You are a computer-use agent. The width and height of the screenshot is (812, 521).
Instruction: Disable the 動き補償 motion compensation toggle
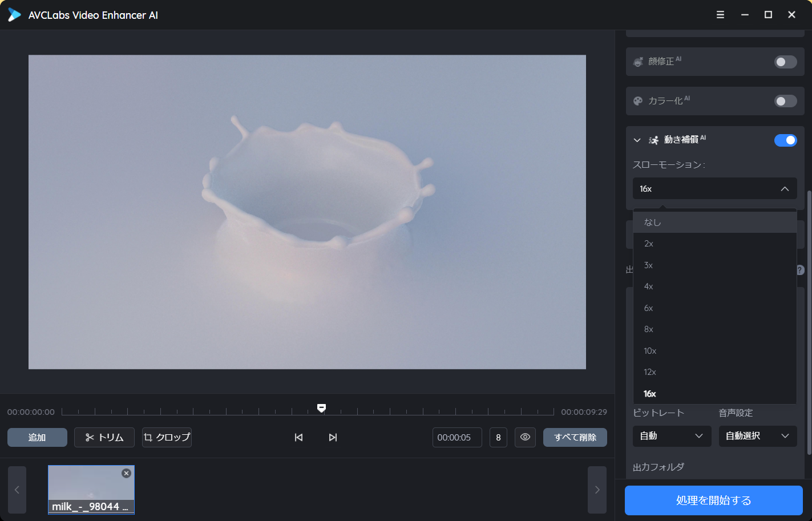(x=785, y=140)
